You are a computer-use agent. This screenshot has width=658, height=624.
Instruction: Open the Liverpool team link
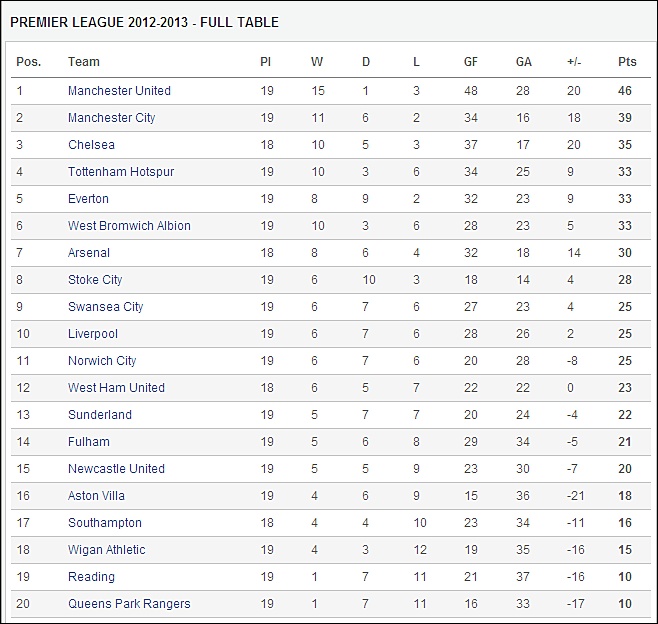coord(93,334)
